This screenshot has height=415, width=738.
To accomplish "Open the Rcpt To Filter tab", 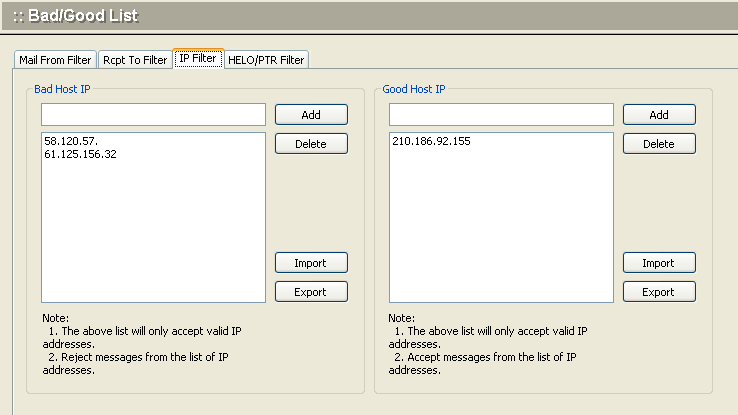I will (x=135, y=60).
